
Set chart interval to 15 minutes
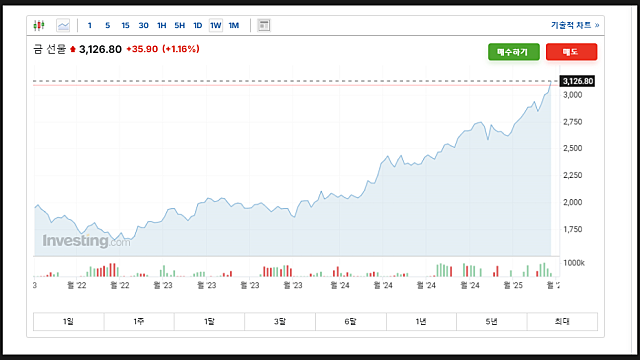(x=125, y=25)
